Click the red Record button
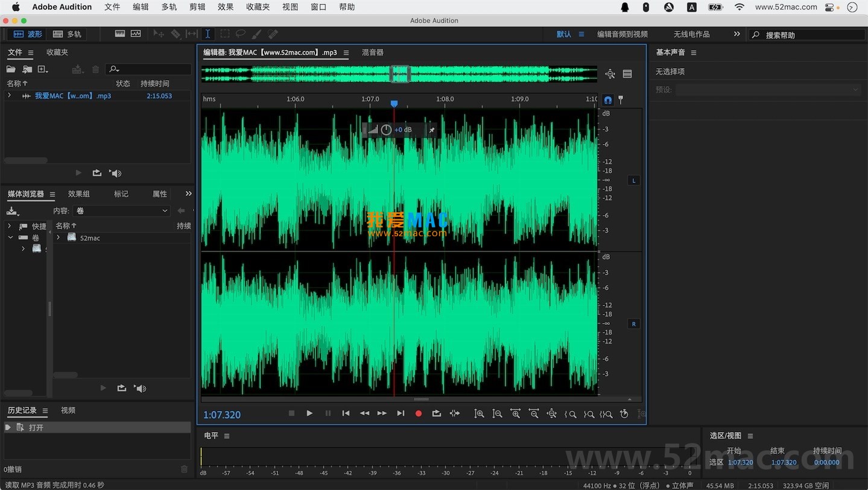The width and height of the screenshot is (868, 490). (419, 413)
